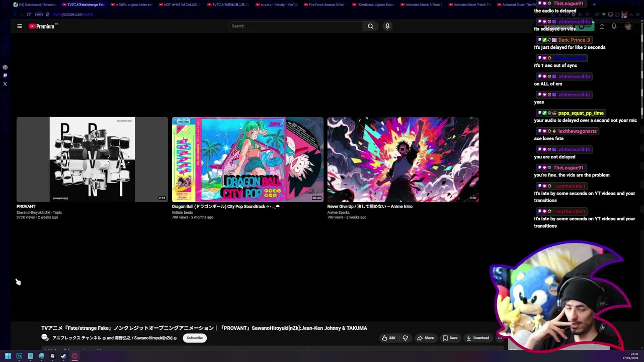Screen dimensions: 644x362
Task: Click the search magnifier button
Action: pyautogui.click(x=370, y=26)
